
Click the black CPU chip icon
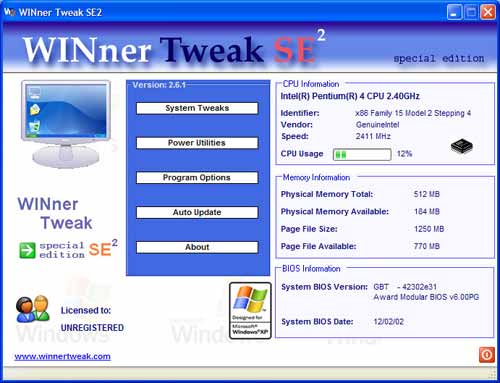click(x=462, y=146)
